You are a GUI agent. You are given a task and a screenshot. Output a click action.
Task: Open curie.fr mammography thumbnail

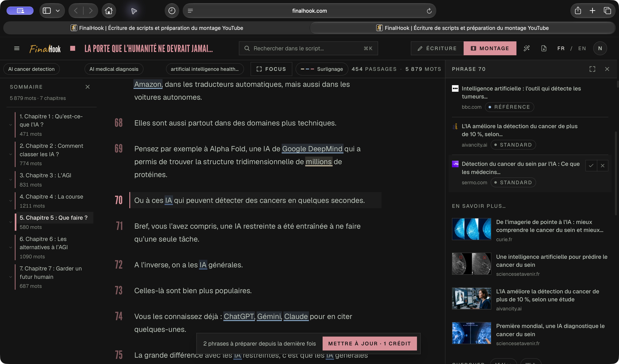[x=471, y=229]
